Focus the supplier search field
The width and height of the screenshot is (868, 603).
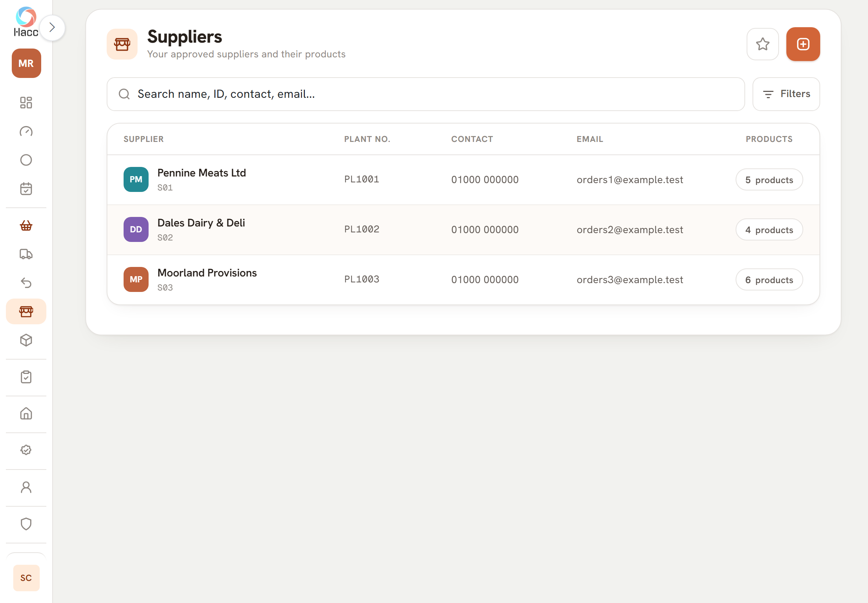point(426,94)
